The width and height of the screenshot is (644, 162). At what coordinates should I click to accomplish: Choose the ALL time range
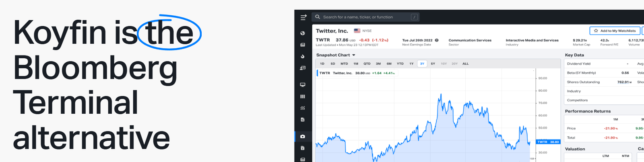tap(465, 64)
